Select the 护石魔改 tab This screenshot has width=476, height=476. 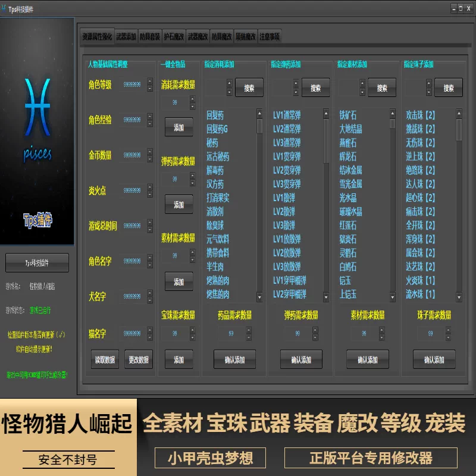click(175, 36)
